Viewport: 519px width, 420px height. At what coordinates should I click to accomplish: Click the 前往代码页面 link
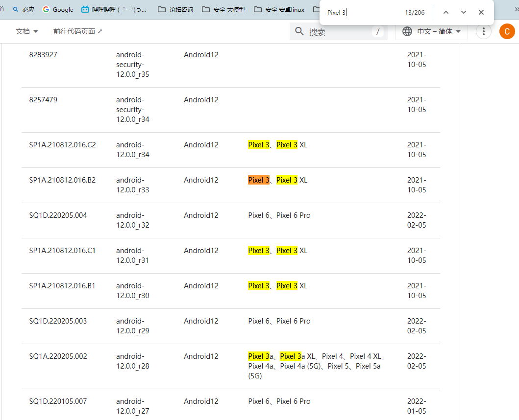[x=78, y=31]
